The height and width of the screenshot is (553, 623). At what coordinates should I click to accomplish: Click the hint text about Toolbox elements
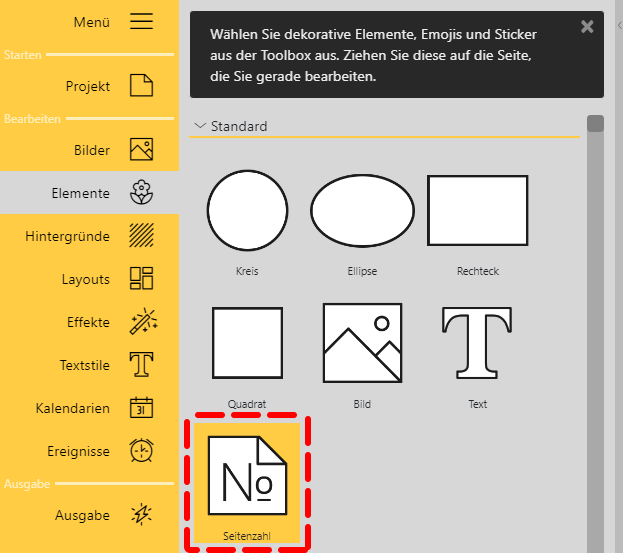373,55
